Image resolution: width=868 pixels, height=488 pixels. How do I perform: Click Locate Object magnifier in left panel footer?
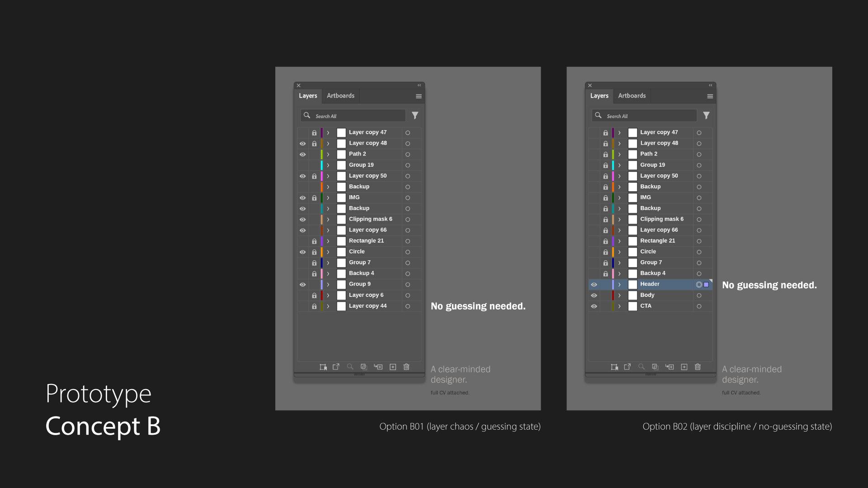[350, 367]
